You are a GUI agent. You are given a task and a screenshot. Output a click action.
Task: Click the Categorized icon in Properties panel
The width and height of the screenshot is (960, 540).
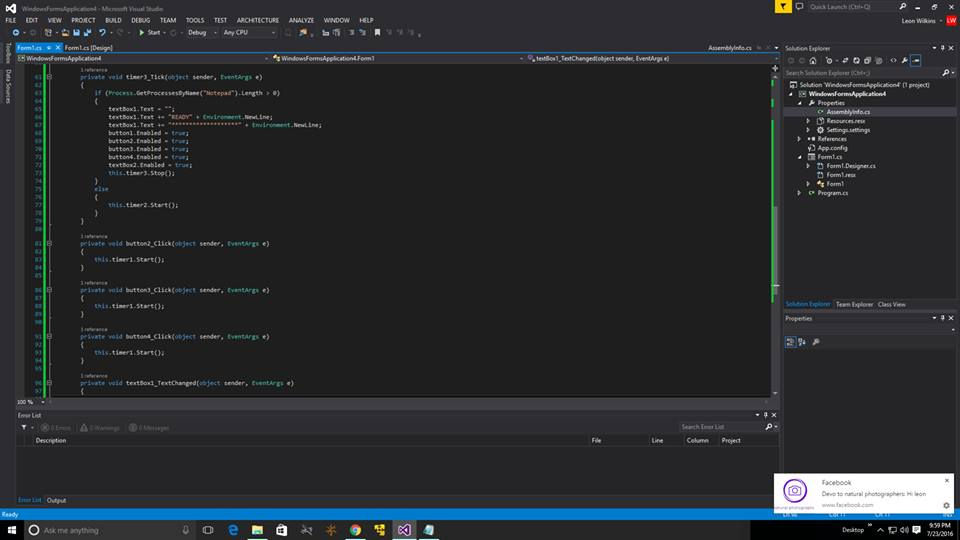tap(790, 342)
